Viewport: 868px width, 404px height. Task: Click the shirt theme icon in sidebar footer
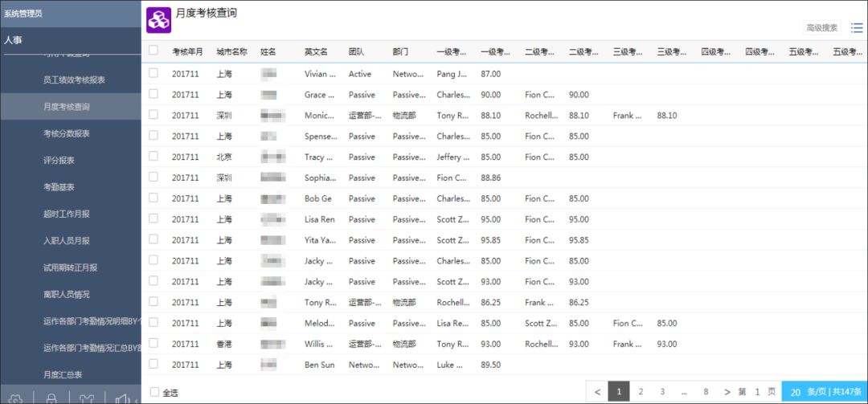click(87, 398)
